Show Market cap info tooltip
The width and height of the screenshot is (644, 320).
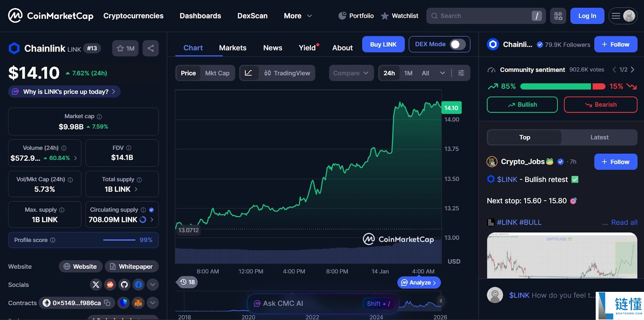pyautogui.click(x=99, y=117)
